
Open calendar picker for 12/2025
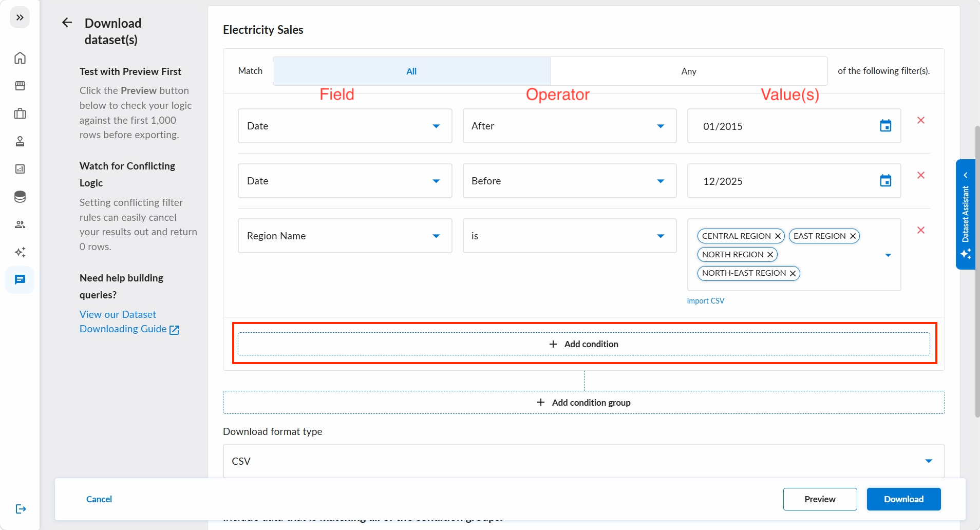click(885, 181)
